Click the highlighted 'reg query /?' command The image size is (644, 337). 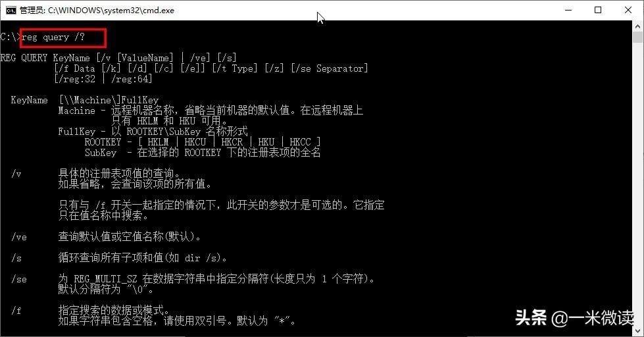(x=53, y=38)
